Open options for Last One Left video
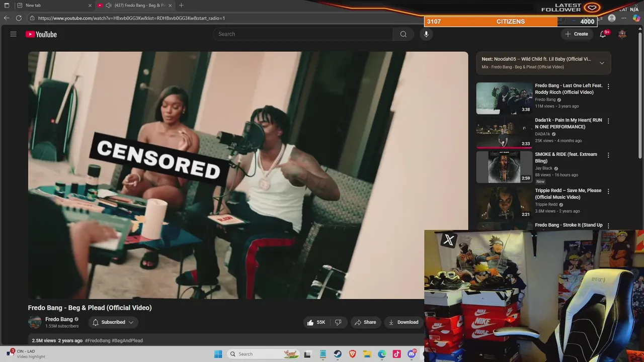 click(x=608, y=86)
